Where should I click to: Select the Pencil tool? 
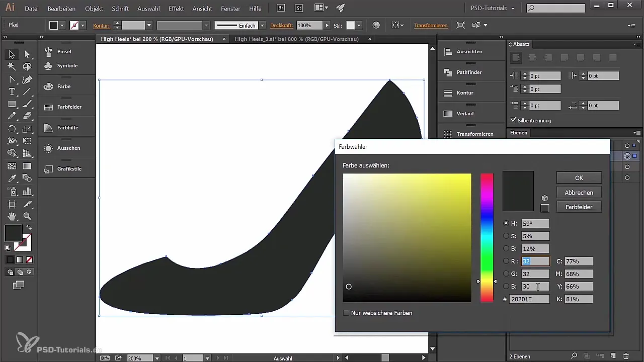12,116
